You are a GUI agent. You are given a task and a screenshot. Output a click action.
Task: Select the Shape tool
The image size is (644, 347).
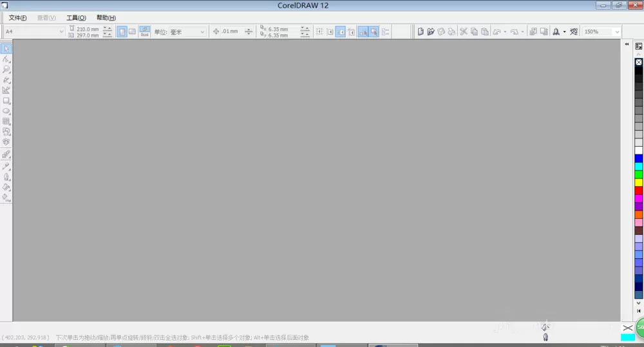(6, 59)
